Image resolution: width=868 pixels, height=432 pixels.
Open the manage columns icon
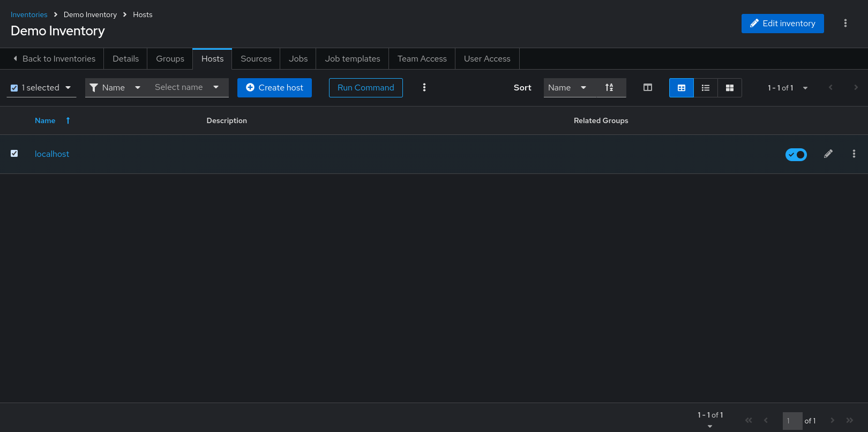click(x=648, y=88)
